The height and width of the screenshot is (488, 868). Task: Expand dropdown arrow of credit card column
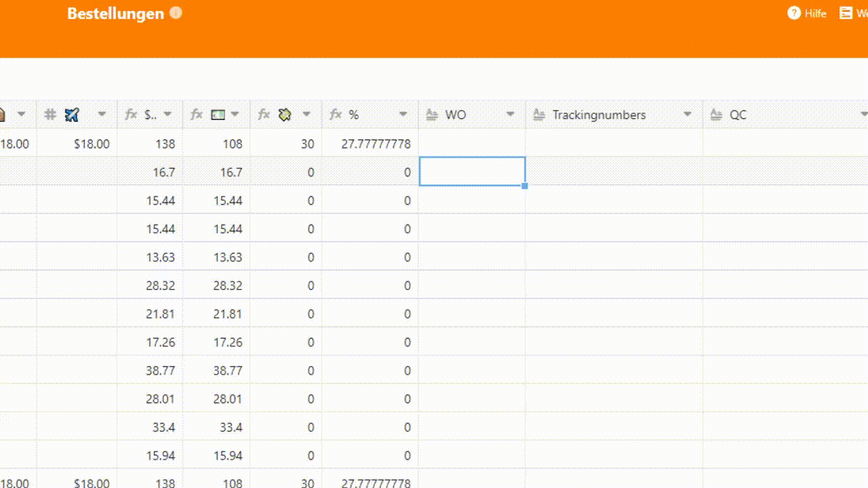[x=235, y=115]
